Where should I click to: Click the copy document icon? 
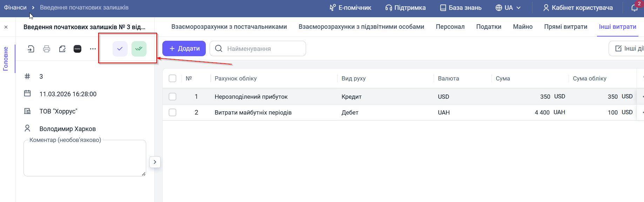tap(62, 49)
